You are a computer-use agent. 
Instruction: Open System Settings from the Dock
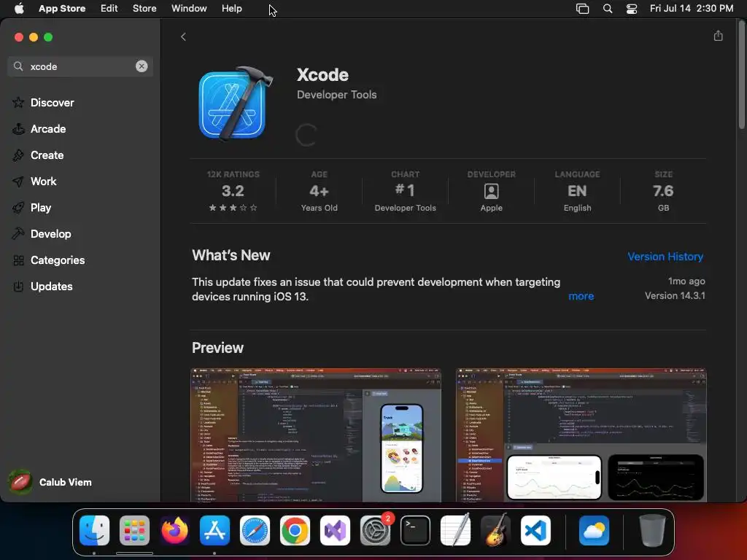coord(375,530)
